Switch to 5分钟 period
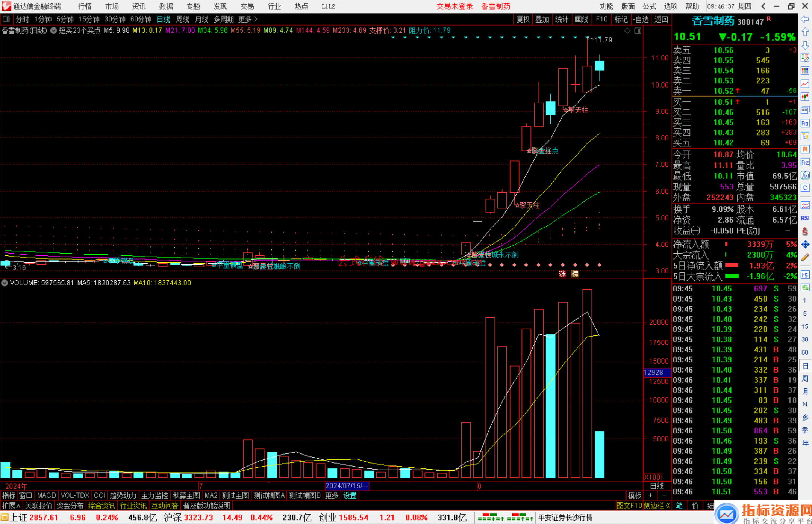The width and height of the screenshot is (812, 524). click(65, 19)
